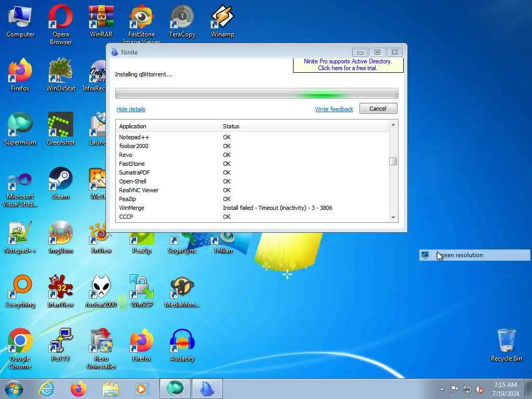Select the Revo Uninstaller desktop icon
The height and width of the screenshot is (399, 532).
point(101,349)
